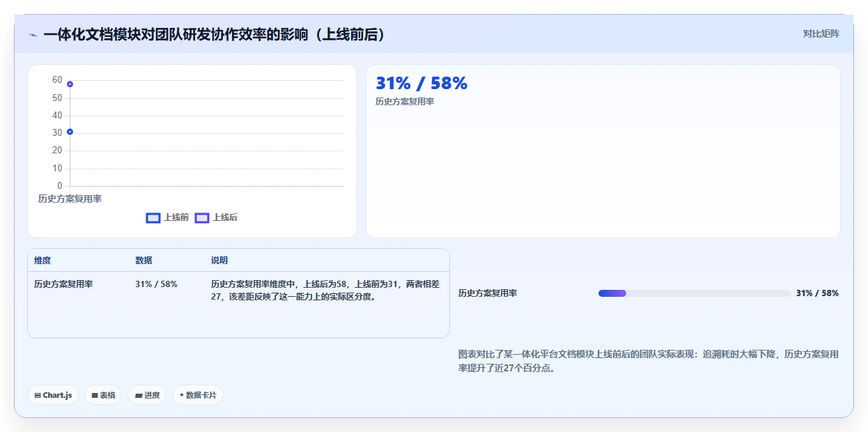Screen dimensions: 868x432
Task: Select the 进度 tag chip
Action: click(147, 395)
